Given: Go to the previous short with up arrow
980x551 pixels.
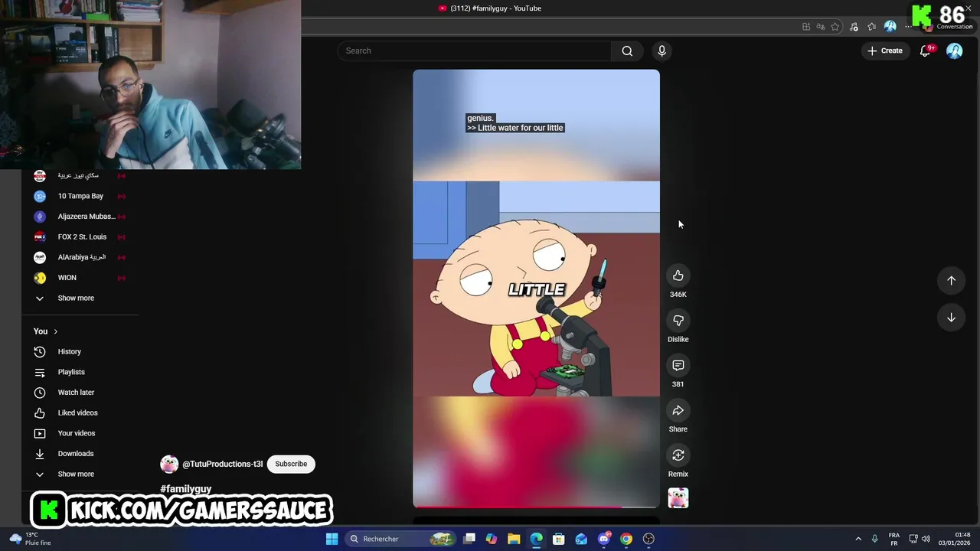Looking at the screenshot, I should [951, 280].
